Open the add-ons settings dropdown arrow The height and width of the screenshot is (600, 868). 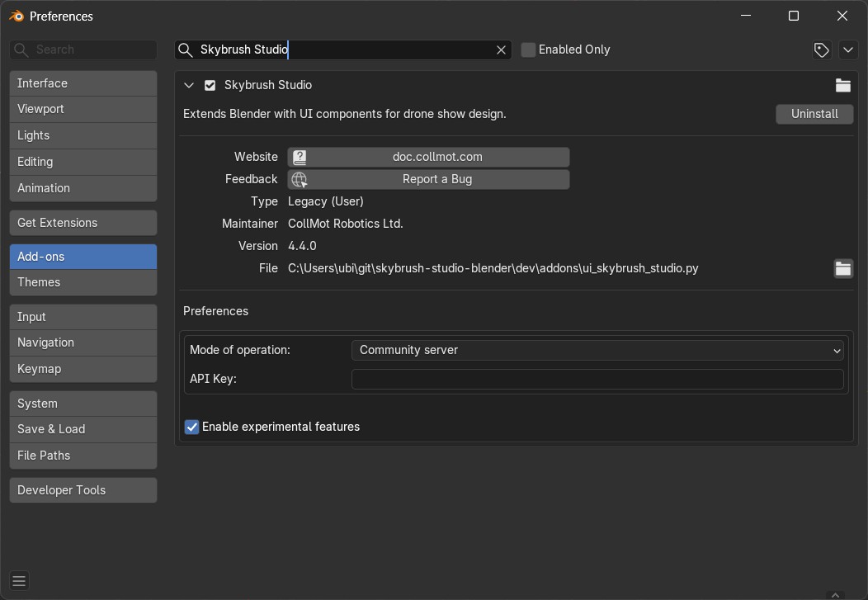[848, 50]
